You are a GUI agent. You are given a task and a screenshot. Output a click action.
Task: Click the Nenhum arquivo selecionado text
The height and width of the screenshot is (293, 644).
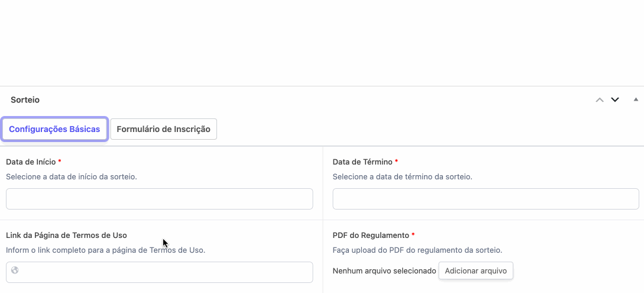click(384, 271)
